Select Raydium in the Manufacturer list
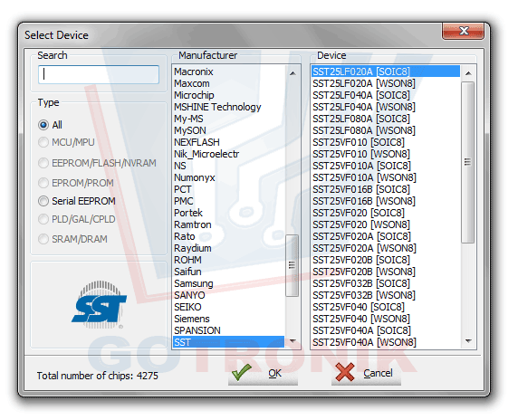 point(228,248)
